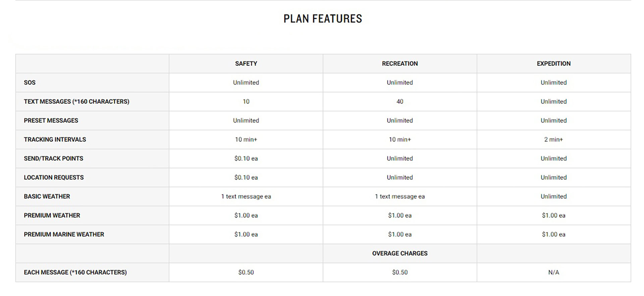
Task: Click the TEXT MESSAGES (*160 CHARACTERS) row label
Action: (x=76, y=102)
